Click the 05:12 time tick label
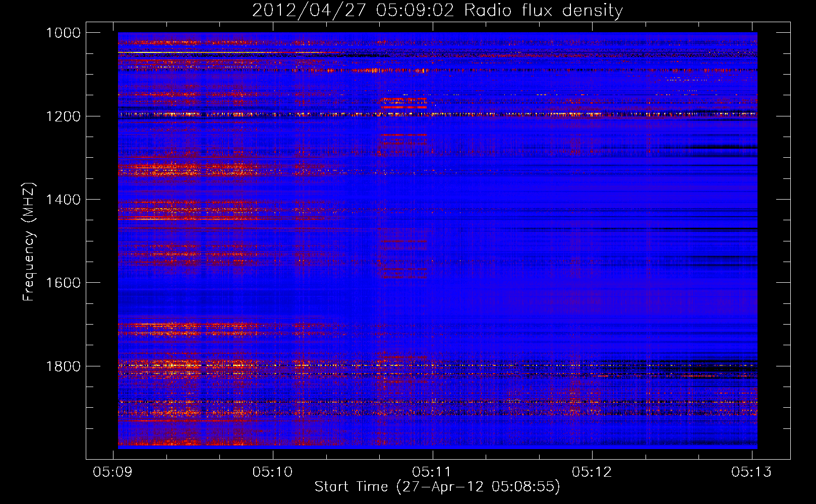Viewport: 816px width, 504px height. (592, 472)
